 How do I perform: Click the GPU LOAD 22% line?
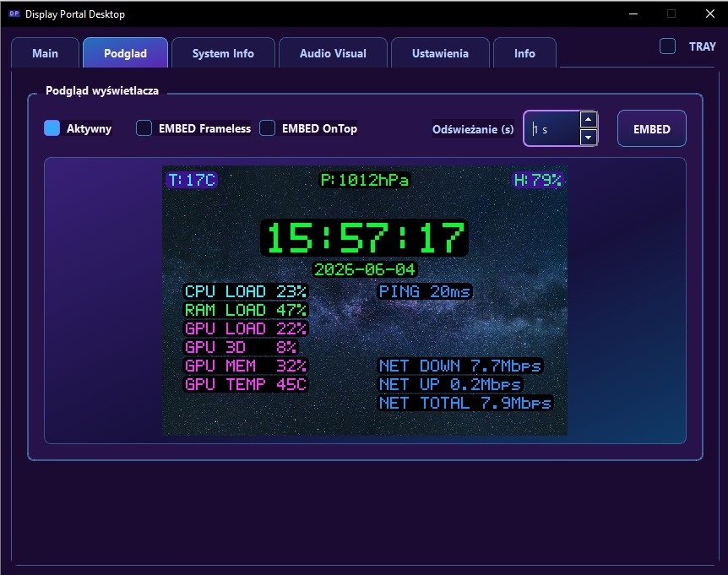[246, 328]
